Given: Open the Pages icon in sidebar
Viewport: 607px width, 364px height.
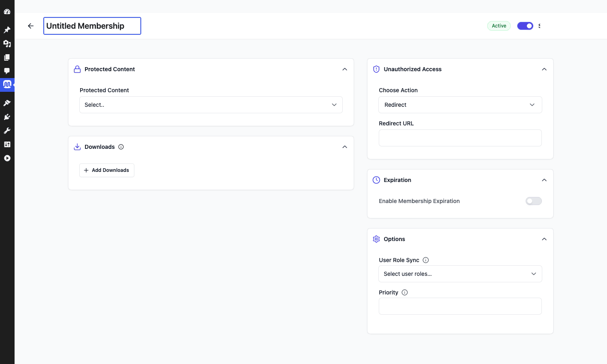Looking at the screenshot, I should (7, 57).
